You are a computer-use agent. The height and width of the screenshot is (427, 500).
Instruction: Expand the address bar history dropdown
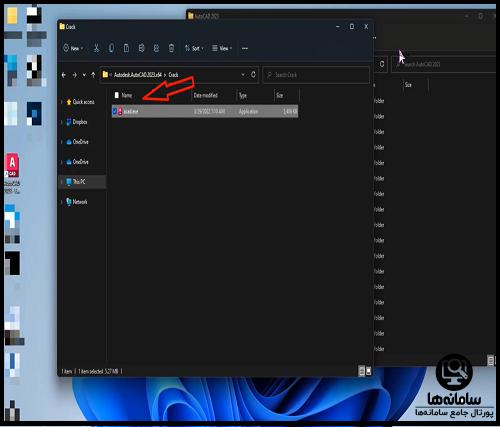243,75
